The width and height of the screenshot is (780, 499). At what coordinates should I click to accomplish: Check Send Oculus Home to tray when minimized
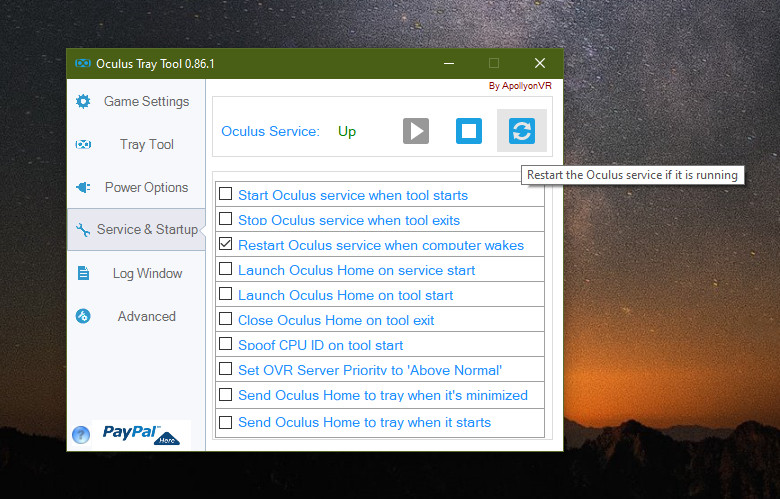point(225,394)
